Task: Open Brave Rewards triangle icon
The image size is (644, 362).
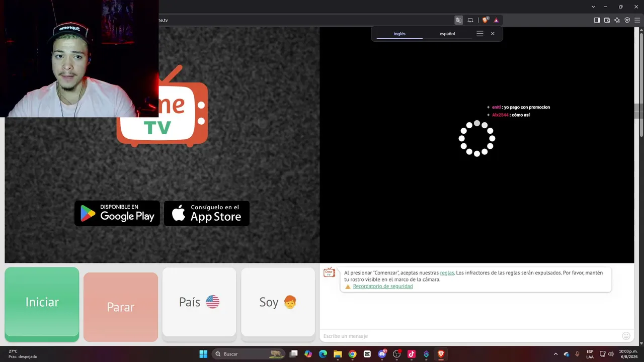Action: (x=496, y=20)
